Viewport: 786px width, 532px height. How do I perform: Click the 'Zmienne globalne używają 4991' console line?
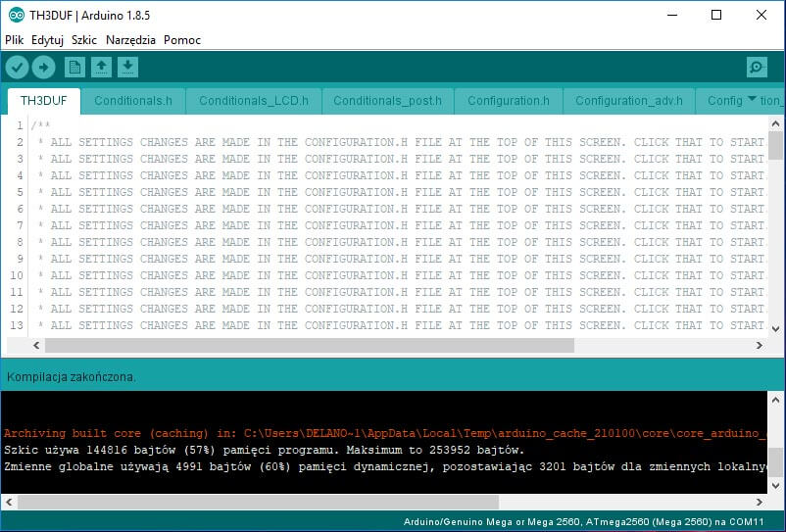[385, 466]
